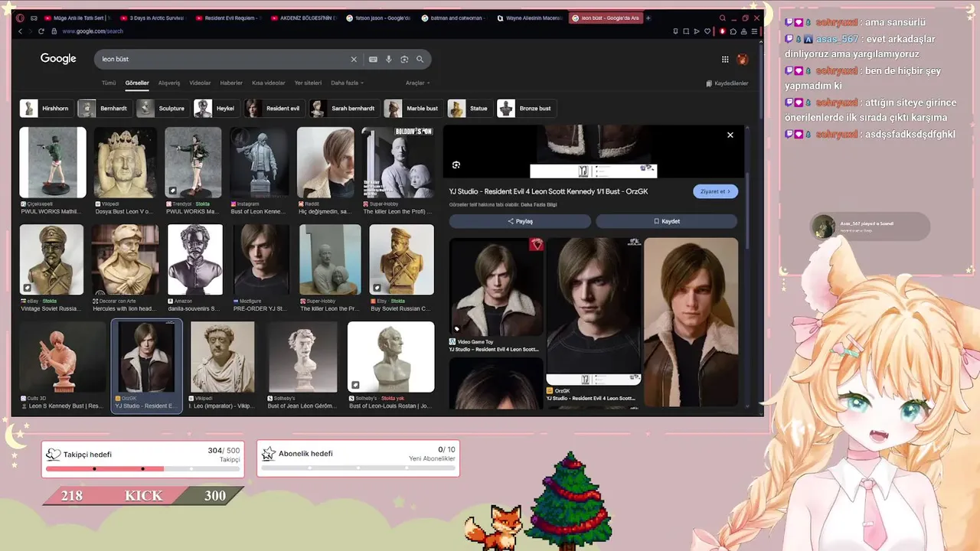Submit search with the magnifier icon
This screenshot has height=551, width=980.
(420, 59)
